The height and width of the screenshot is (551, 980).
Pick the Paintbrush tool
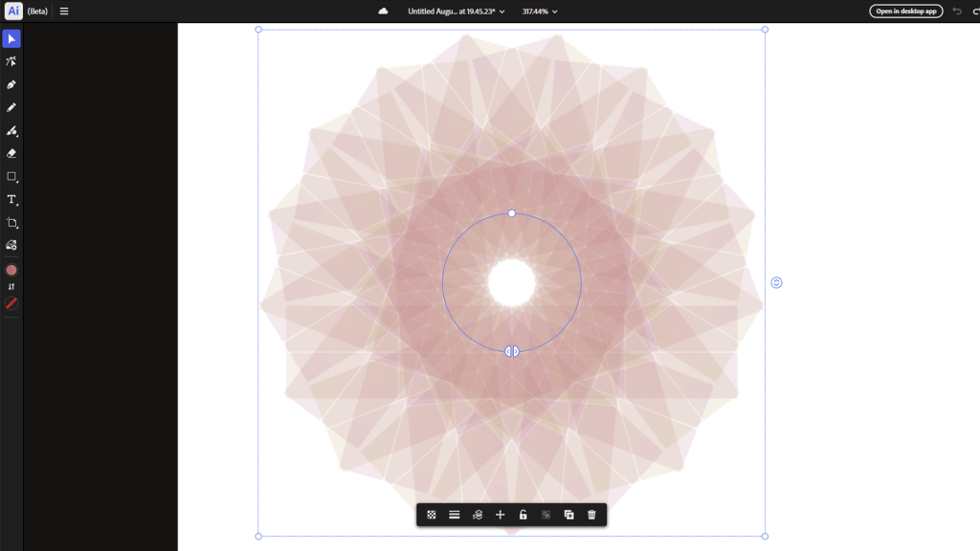coord(11,131)
